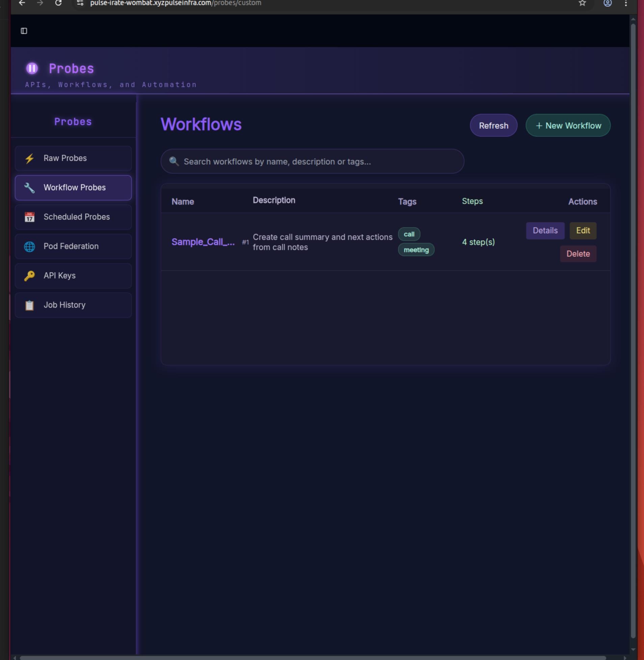Viewport: 644px width, 660px height.
Task: Click the horizontal scrollbar at bottom
Action: (313, 658)
